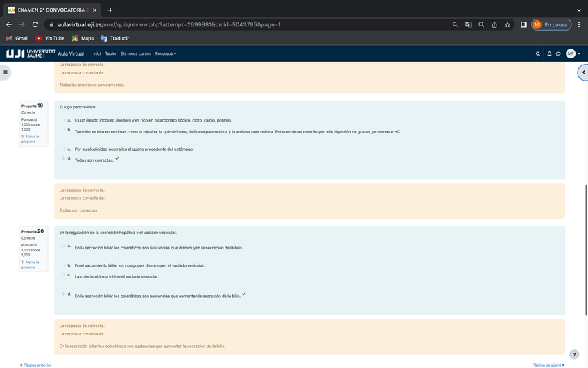Select option a radio button in question 19
Viewport: 588px width, 368px height.
click(64, 120)
